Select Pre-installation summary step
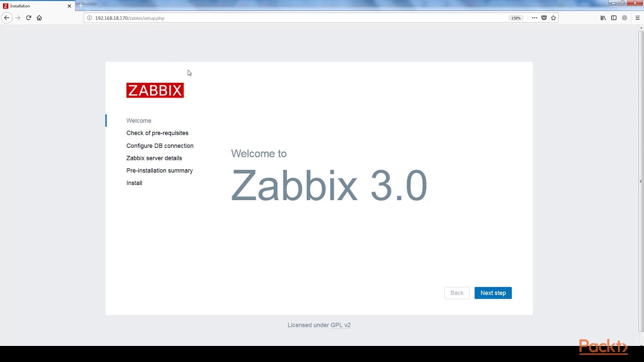Viewport: 644px width, 362px height. point(159,170)
